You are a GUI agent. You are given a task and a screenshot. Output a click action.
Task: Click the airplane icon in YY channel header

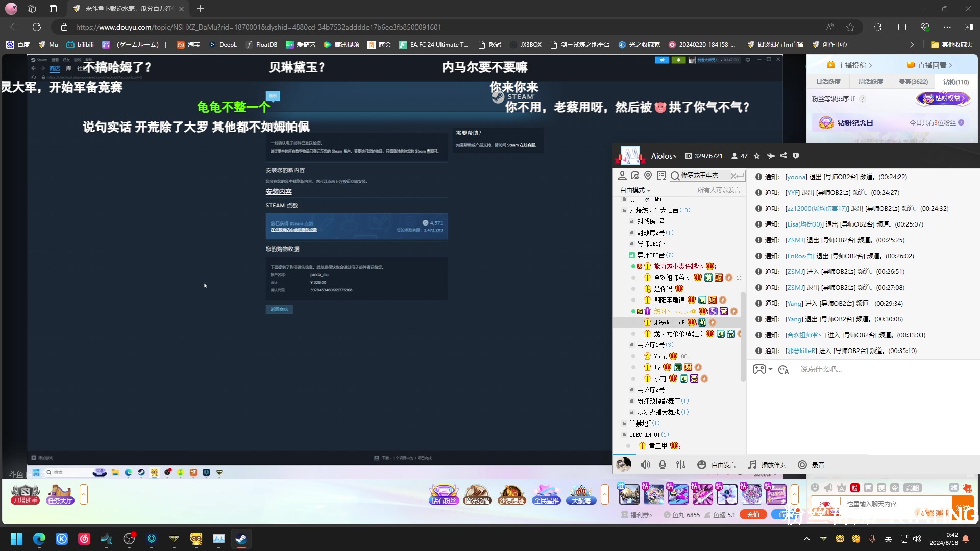coord(771,156)
